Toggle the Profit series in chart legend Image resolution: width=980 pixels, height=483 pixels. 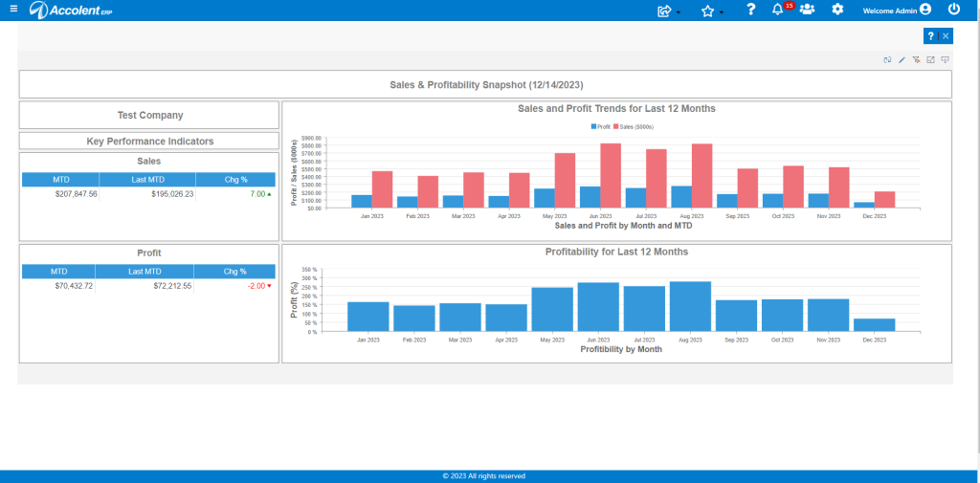pyautogui.click(x=601, y=126)
